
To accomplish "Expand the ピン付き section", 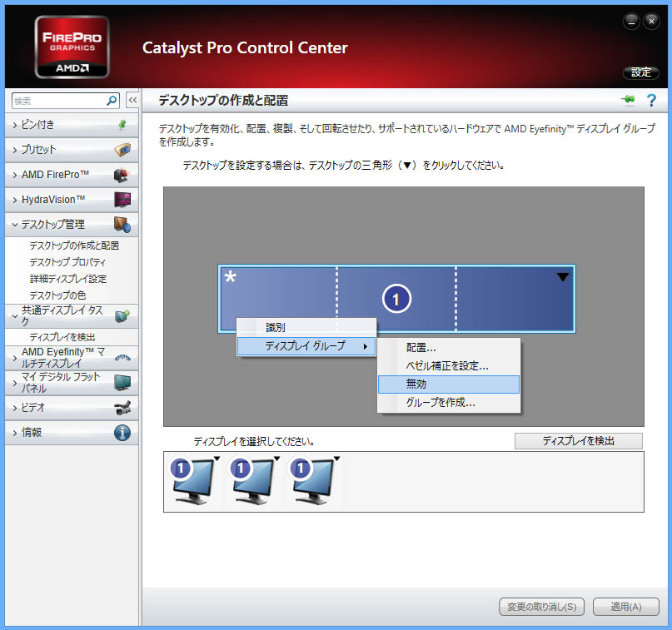I will click(x=15, y=125).
